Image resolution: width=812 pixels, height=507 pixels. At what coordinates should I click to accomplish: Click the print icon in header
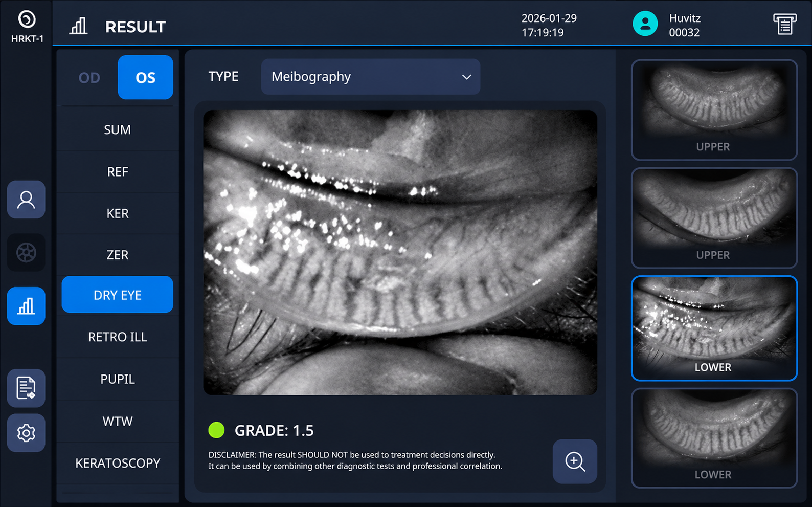tap(784, 24)
